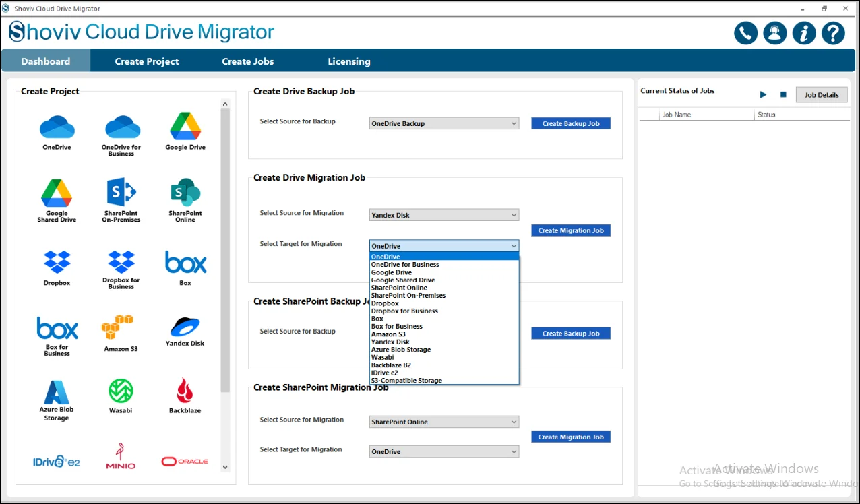Open the Create Project tab

(147, 61)
